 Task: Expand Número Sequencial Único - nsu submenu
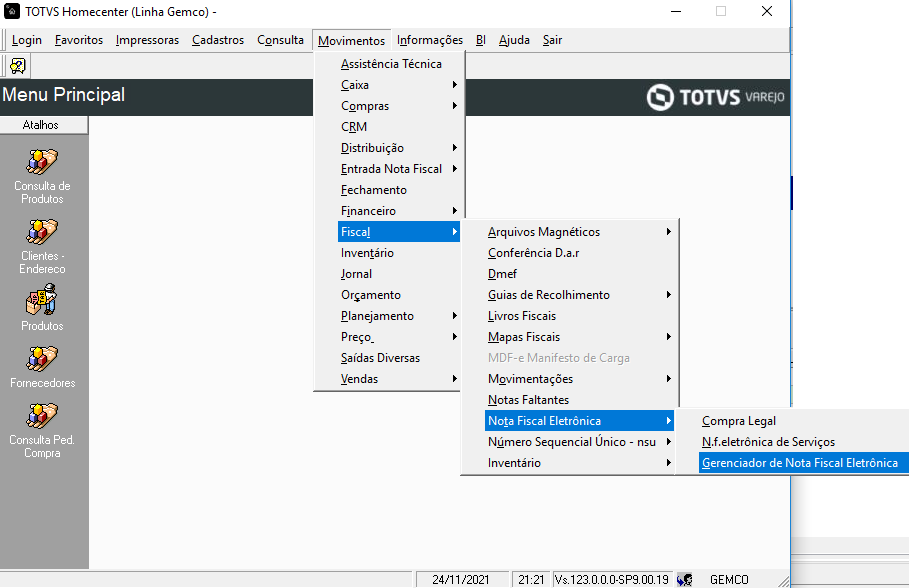point(579,442)
